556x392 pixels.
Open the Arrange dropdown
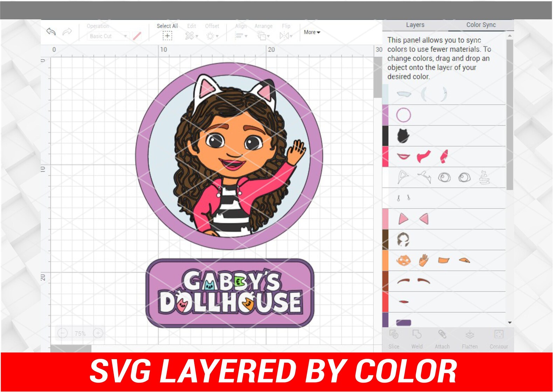pyautogui.click(x=263, y=36)
